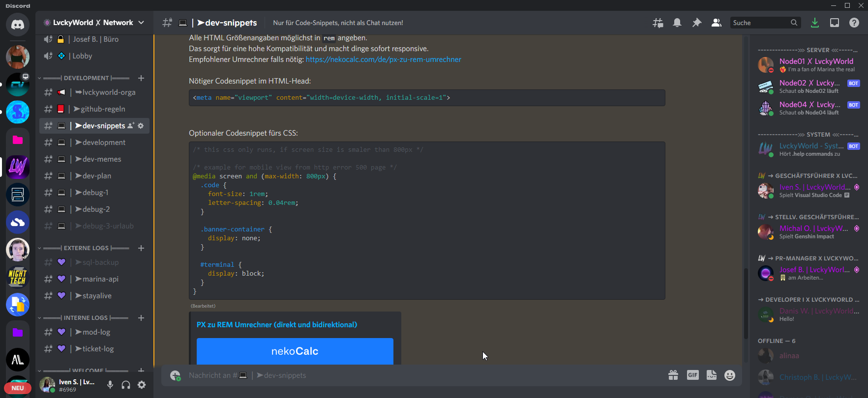Open the emoji picker smiley
This screenshot has height=398, width=868.
[x=730, y=375]
